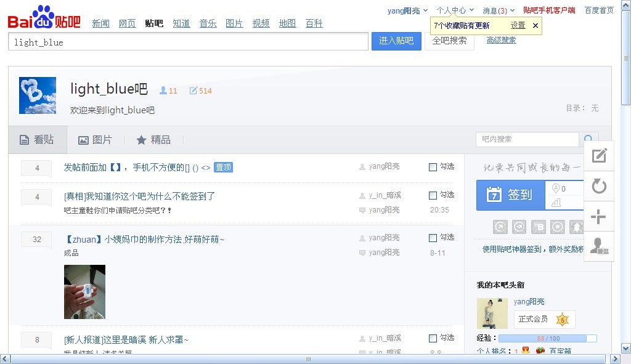
Task: Focus the light_blue search input field
Action: click(188, 42)
